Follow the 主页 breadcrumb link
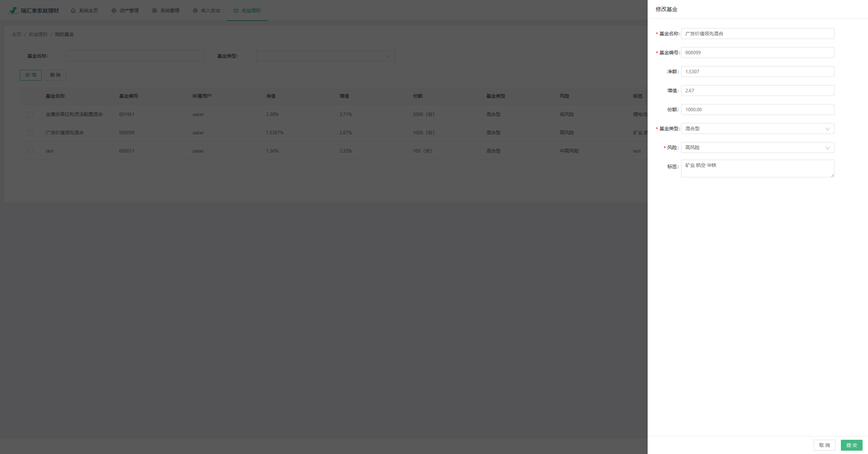868x454 pixels. [17, 34]
